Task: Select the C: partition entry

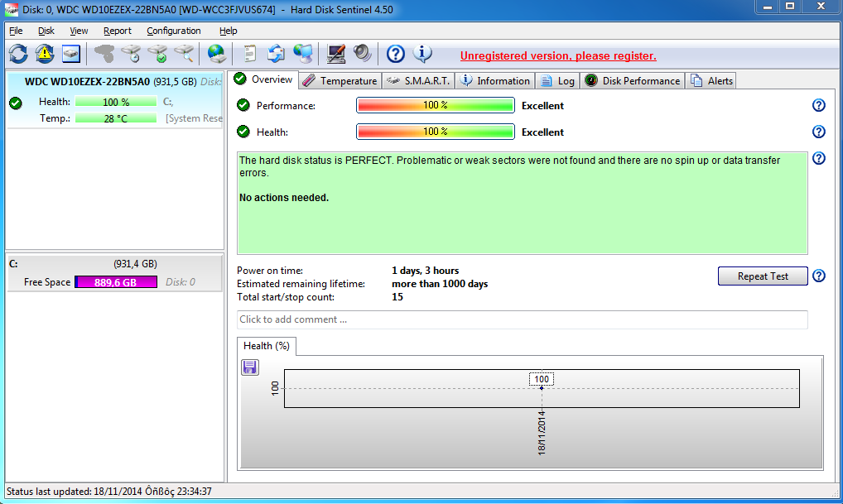Action: (115, 273)
